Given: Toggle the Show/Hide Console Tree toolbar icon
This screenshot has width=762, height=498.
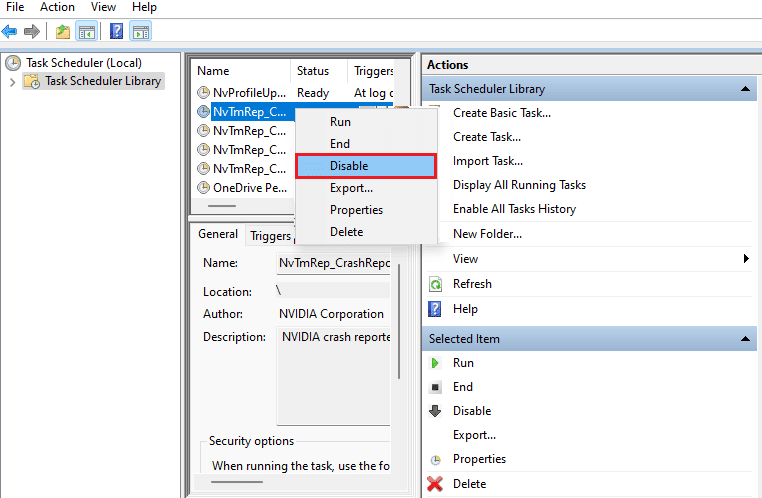Looking at the screenshot, I should point(87,32).
